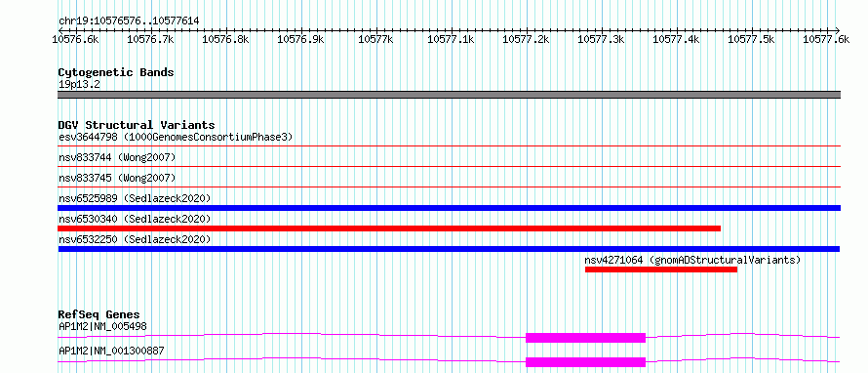Click the 19p13.2 band label
The height and width of the screenshot is (373, 868).
pyautogui.click(x=79, y=84)
